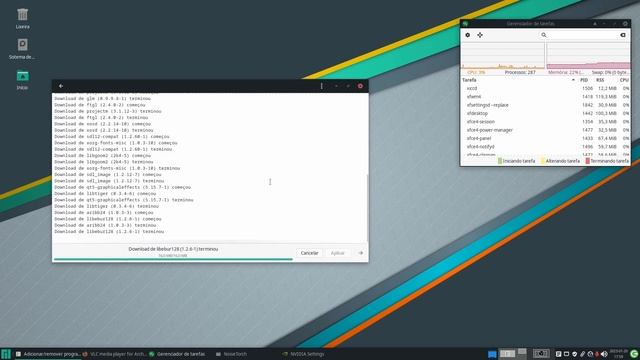
Task: Switch to VLC media player taskbar window
Action: pos(114,354)
